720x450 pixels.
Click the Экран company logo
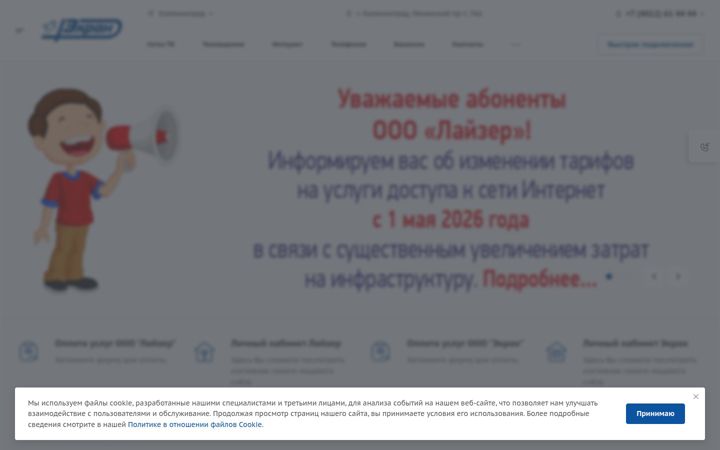[82, 29]
